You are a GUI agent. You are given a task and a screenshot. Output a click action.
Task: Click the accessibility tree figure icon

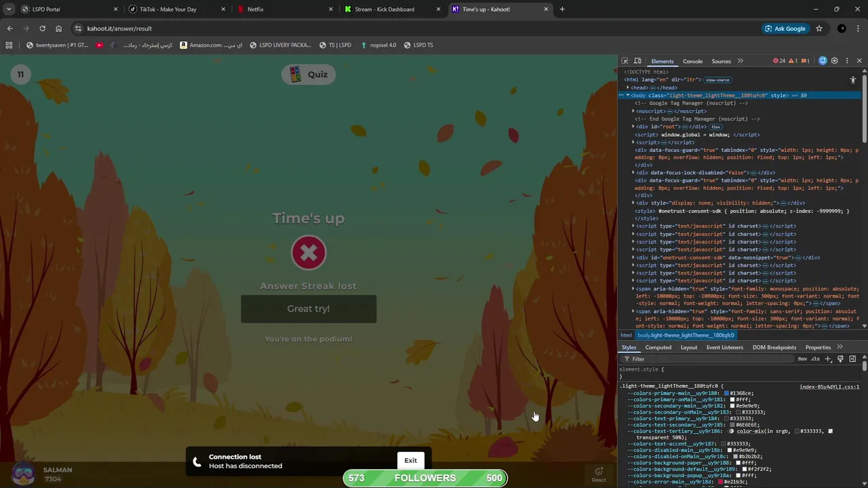(853, 80)
